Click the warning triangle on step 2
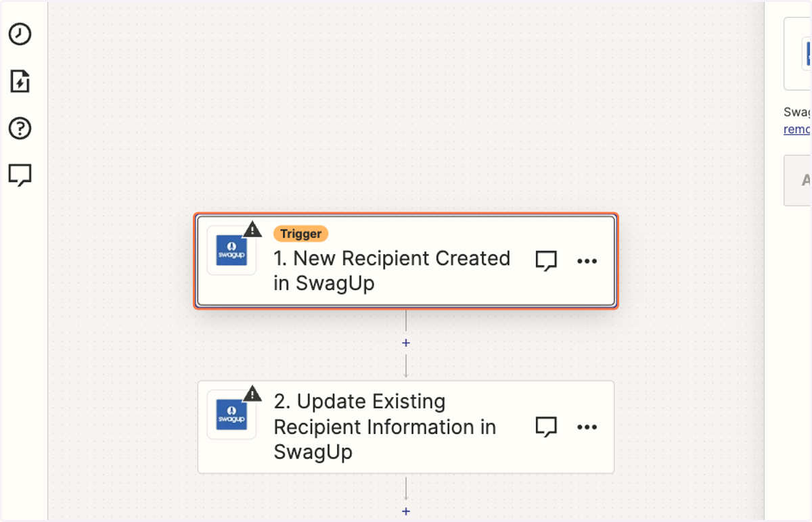This screenshot has height=522, width=812. (x=252, y=394)
